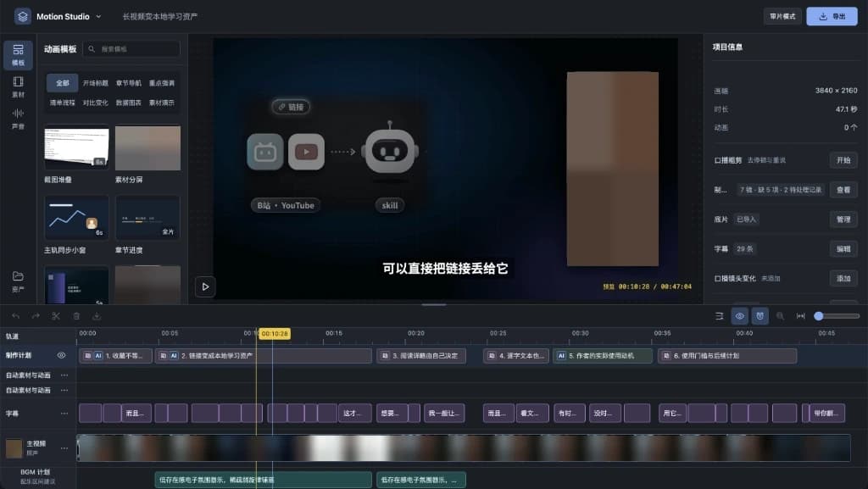Select plan clip 1. 收藏不等...
This screenshot has height=489, width=868.
pyautogui.click(x=115, y=356)
